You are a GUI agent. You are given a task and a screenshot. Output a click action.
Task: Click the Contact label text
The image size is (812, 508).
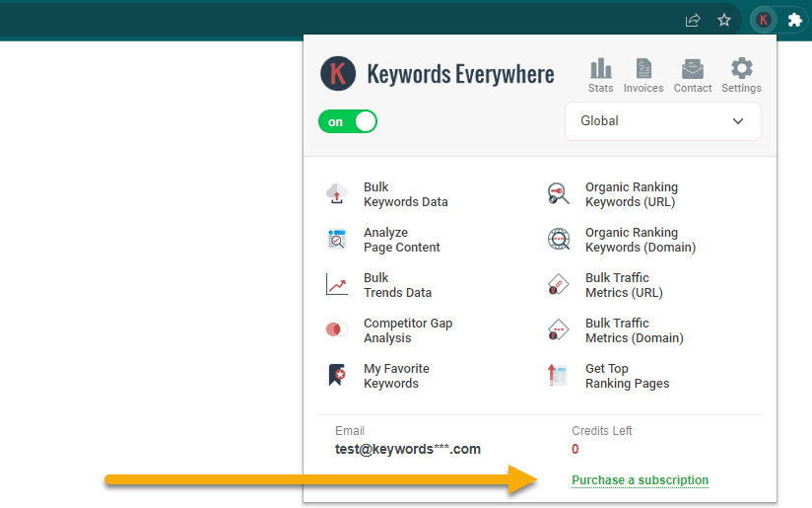click(693, 88)
